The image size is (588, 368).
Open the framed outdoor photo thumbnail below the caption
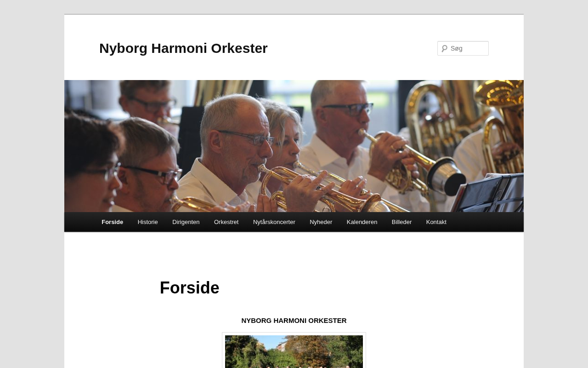(x=294, y=351)
